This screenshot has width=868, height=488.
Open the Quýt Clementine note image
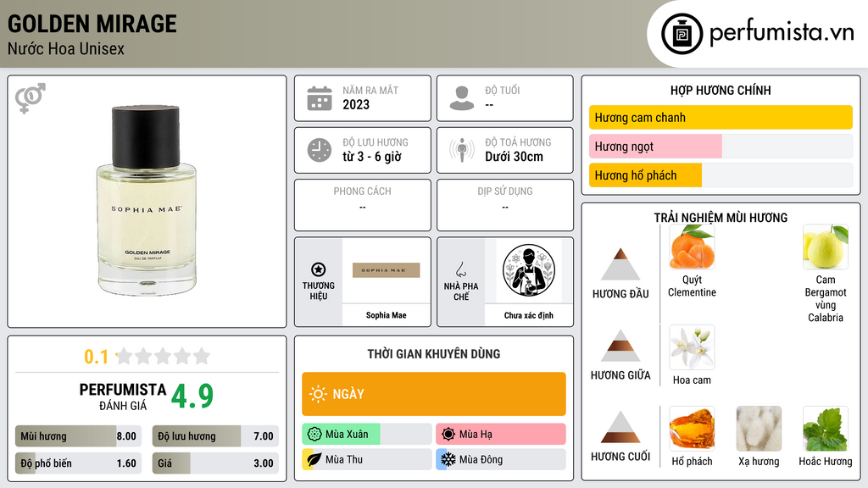tap(692, 247)
